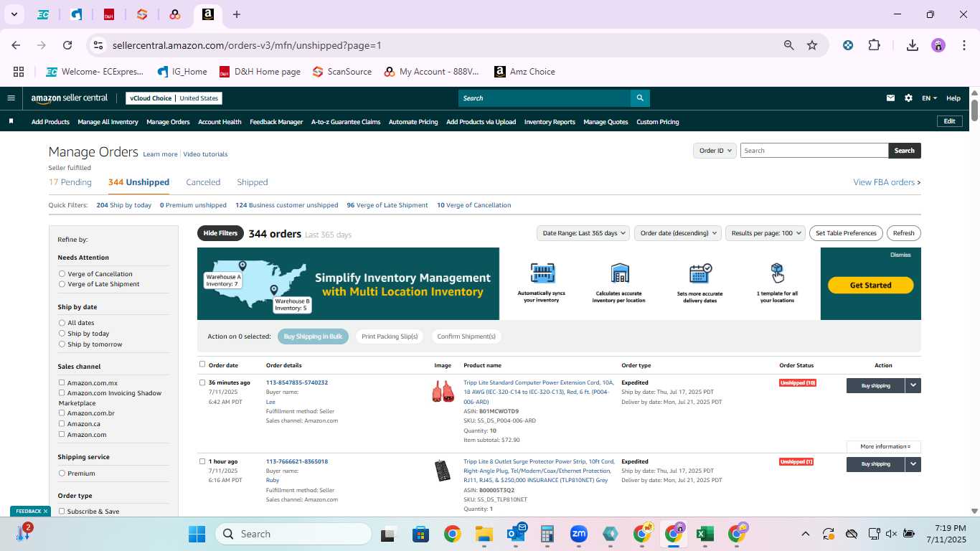Switch to the Canceled tab
This screenshot has width=980, height=551.
click(x=203, y=182)
